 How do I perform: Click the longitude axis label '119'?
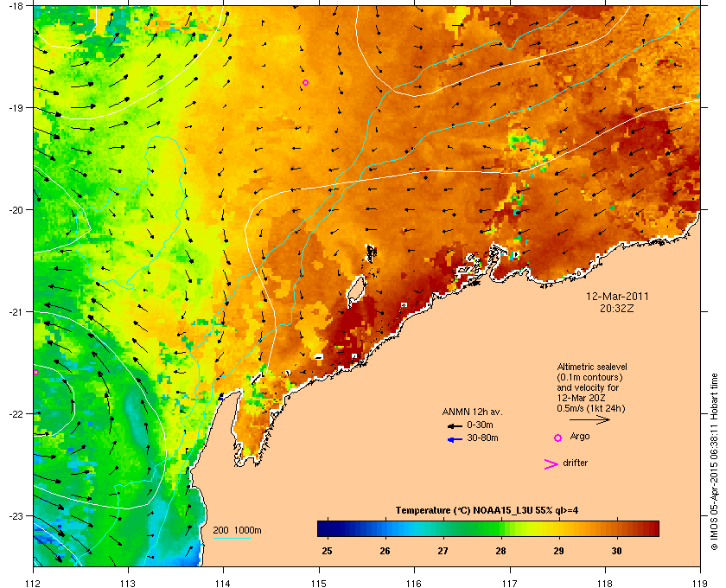tap(700, 584)
